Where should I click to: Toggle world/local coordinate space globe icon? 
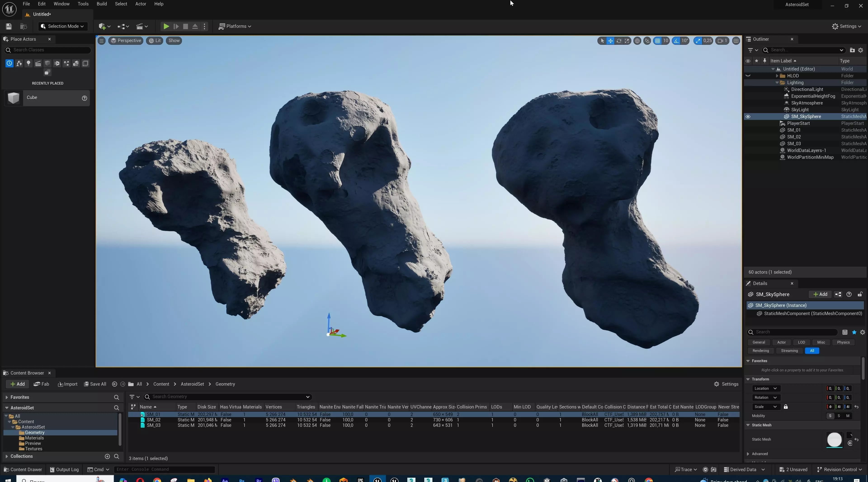(x=637, y=41)
